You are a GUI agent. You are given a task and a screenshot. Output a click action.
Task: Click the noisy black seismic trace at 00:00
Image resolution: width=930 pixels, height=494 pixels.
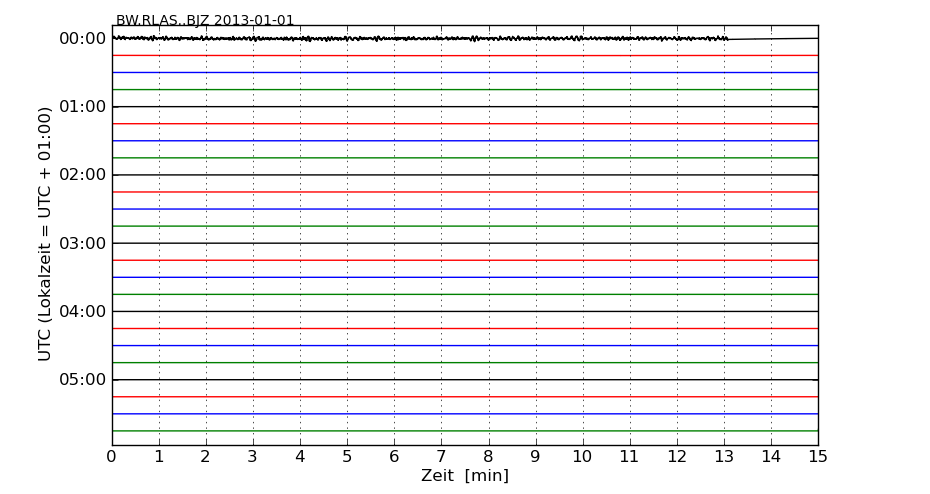click(x=400, y=39)
